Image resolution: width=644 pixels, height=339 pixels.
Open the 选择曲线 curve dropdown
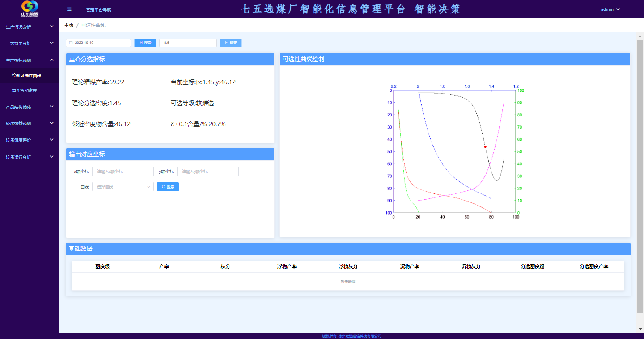click(x=123, y=187)
